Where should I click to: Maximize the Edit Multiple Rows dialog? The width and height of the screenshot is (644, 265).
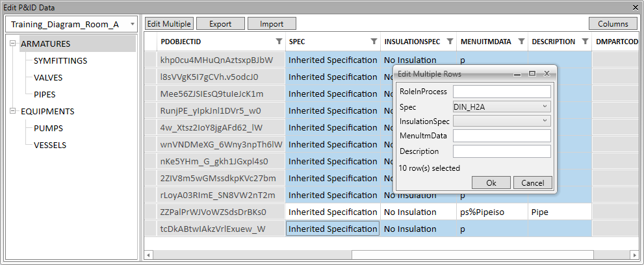532,74
